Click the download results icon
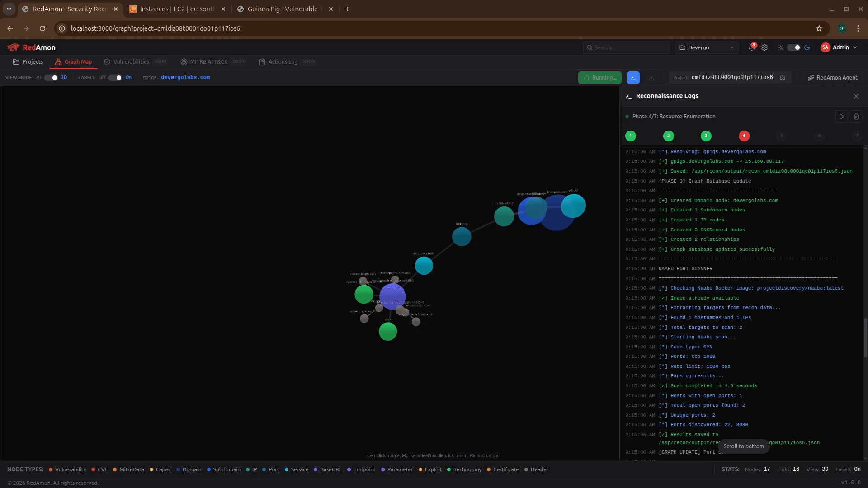 pyautogui.click(x=651, y=78)
